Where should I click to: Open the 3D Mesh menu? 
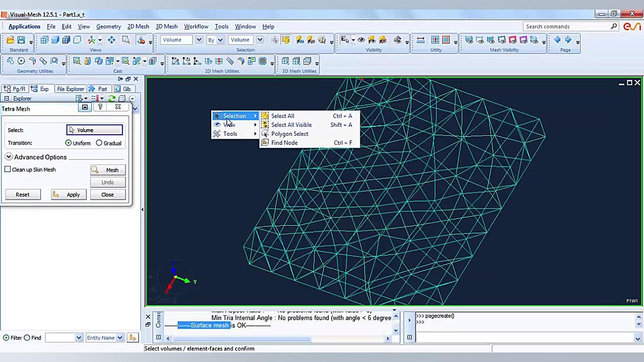pos(167,27)
